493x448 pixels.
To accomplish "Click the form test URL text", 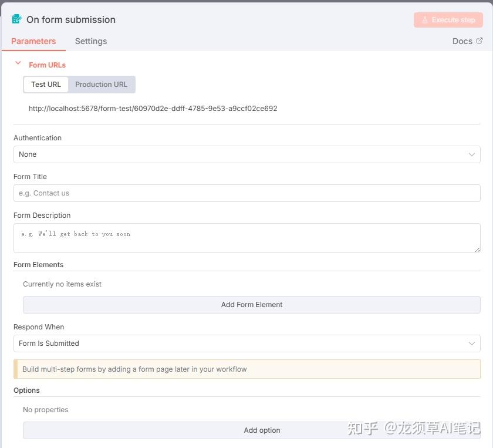I will [153, 109].
